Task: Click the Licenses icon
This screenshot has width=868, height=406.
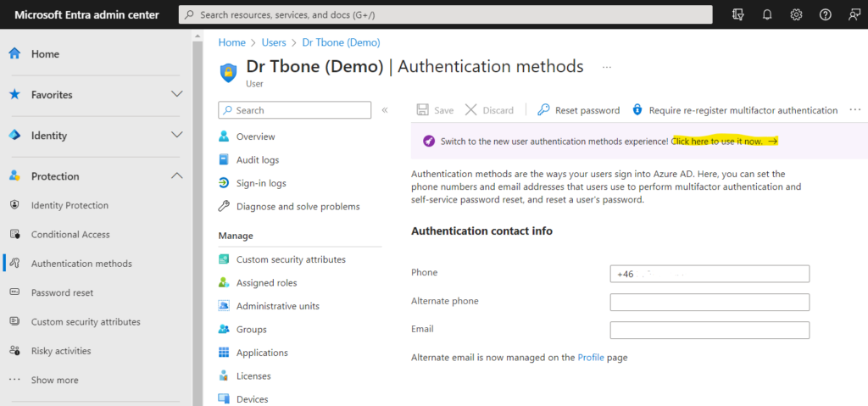Action: [224, 375]
